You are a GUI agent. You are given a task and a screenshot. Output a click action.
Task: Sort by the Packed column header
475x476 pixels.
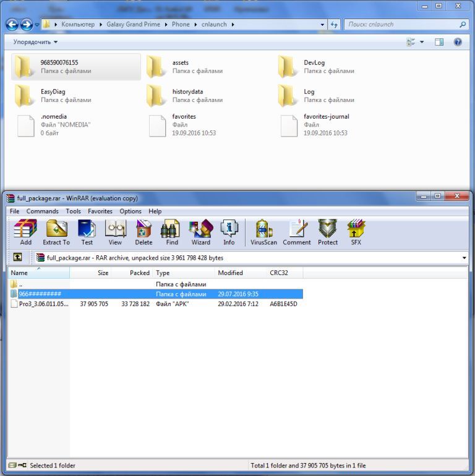pos(132,273)
